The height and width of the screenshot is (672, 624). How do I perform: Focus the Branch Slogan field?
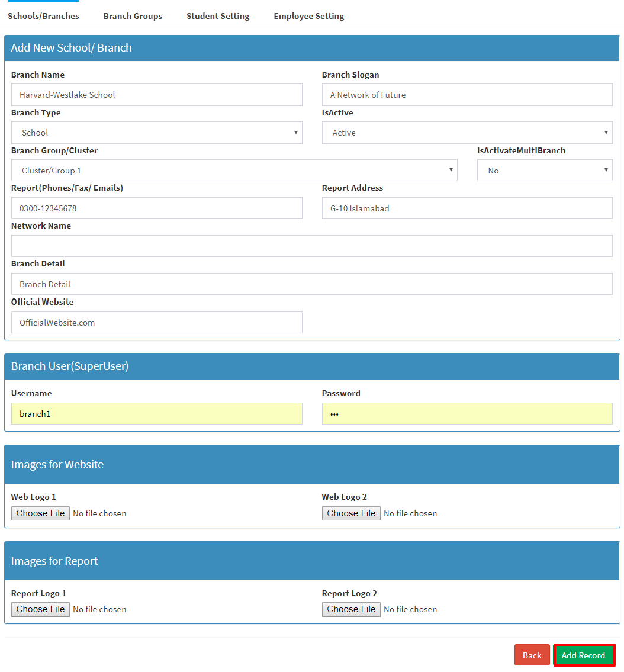(467, 95)
